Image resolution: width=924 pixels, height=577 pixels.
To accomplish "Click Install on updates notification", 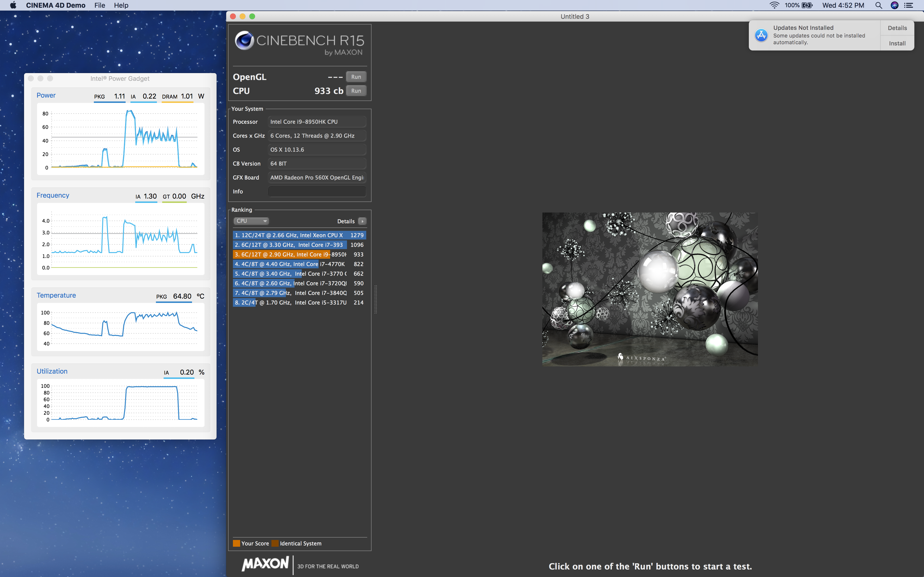I will click(897, 44).
